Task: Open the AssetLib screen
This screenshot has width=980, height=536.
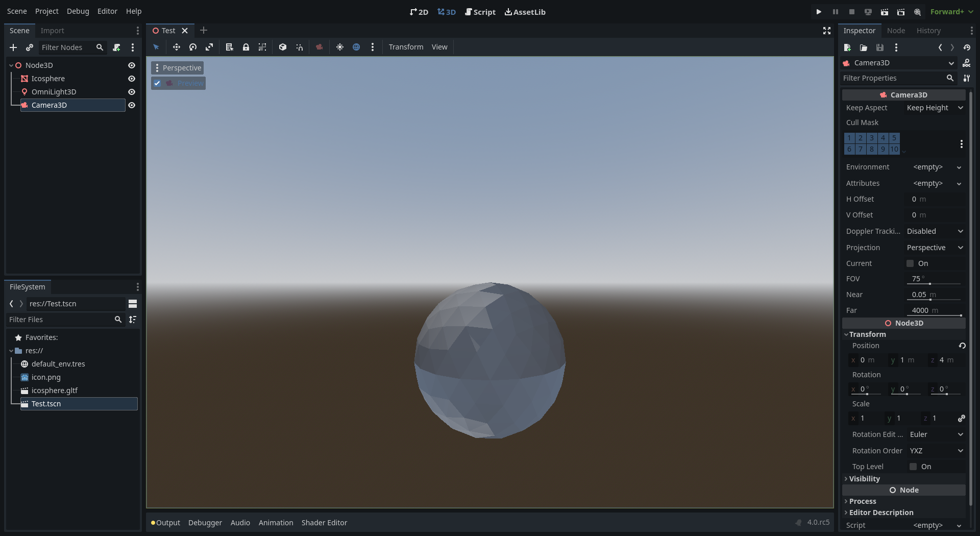Action: pos(525,12)
